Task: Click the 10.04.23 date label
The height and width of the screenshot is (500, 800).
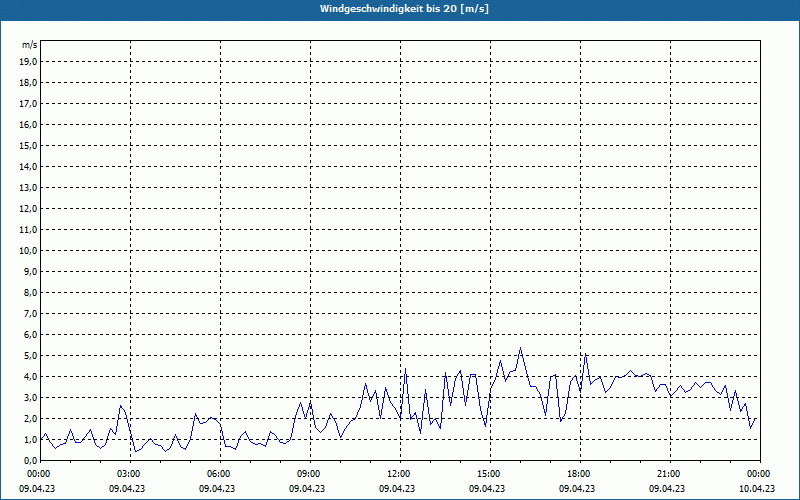Action: [x=757, y=489]
